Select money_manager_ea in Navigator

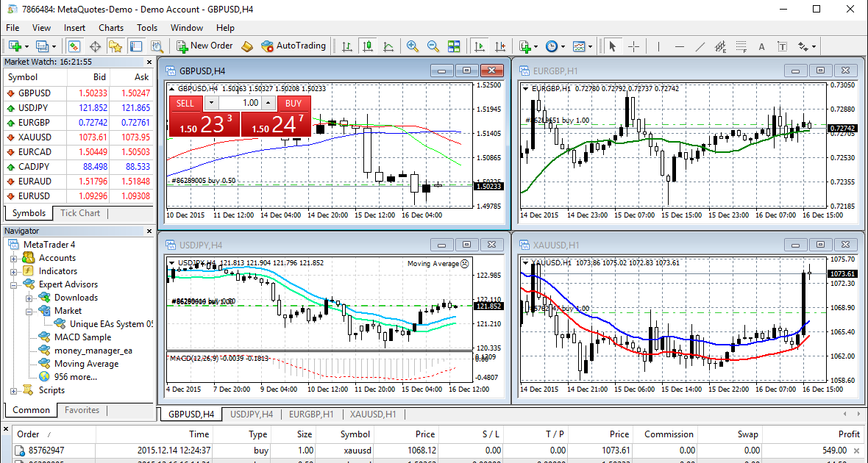pyautogui.click(x=93, y=351)
